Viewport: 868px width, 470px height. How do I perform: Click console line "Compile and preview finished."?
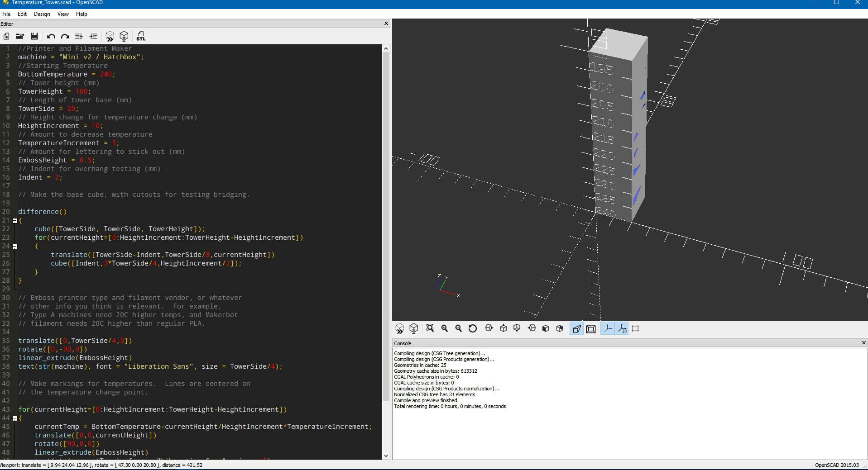(426, 400)
